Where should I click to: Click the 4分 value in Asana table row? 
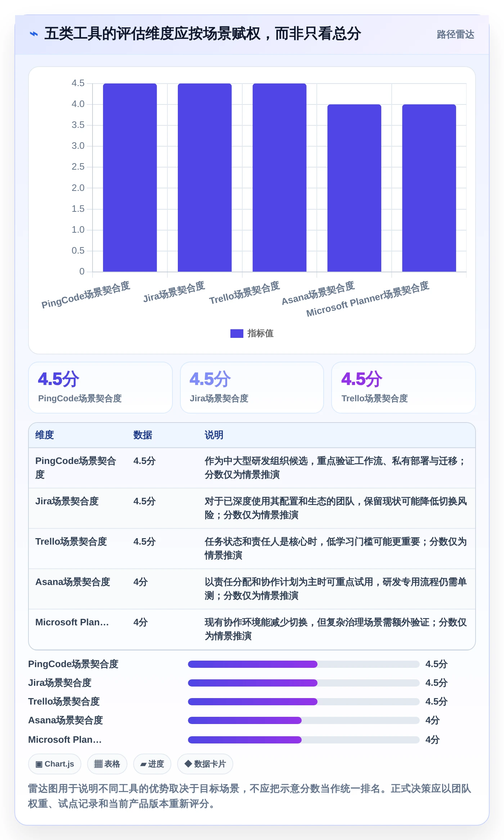141,582
